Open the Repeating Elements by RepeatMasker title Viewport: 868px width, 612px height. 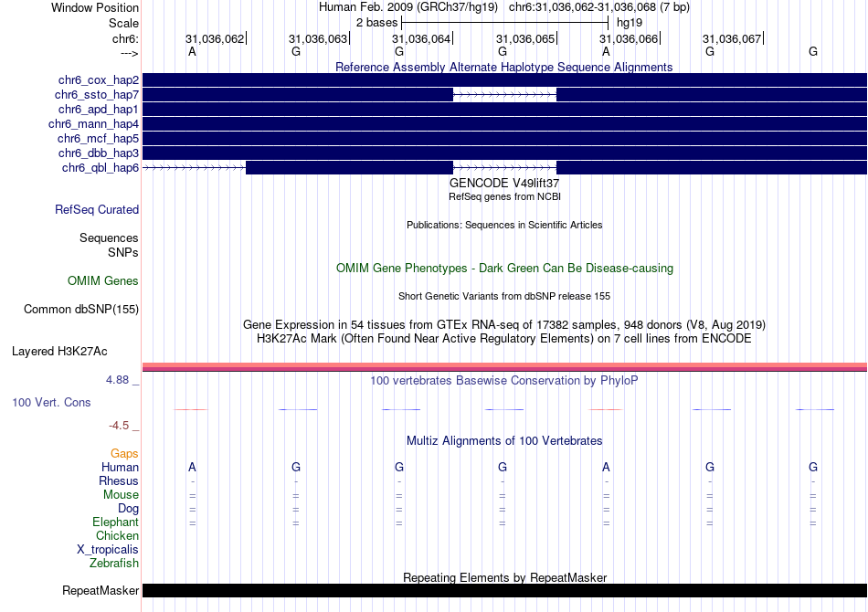pos(504,577)
